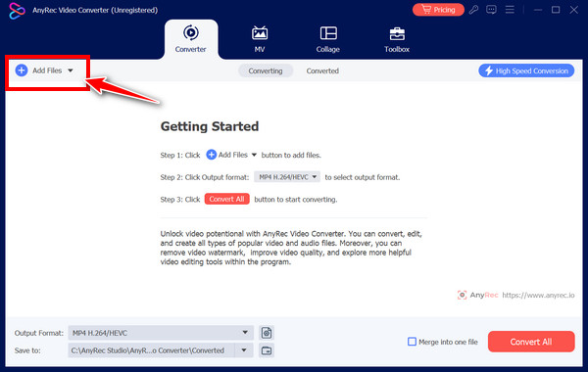Open the register key icon
588x372 pixels.
(x=473, y=10)
